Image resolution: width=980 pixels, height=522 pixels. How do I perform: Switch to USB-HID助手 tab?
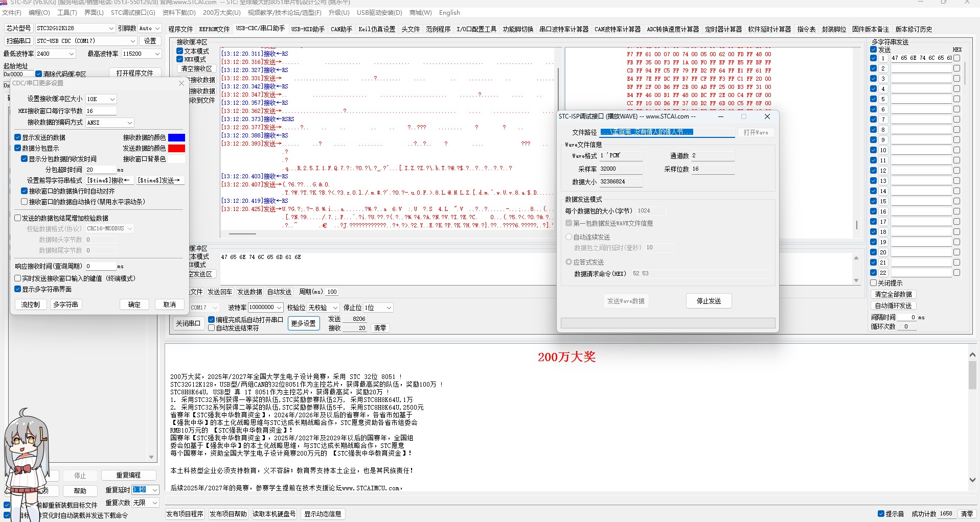(308, 29)
